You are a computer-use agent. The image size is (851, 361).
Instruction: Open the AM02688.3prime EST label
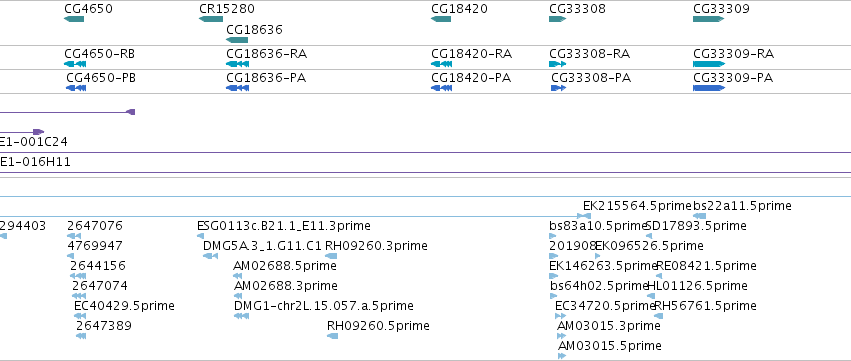(x=285, y=286)
